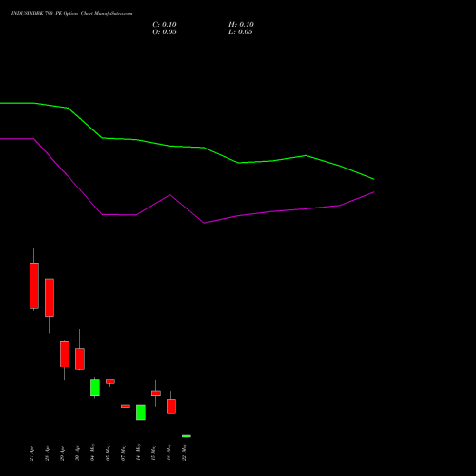Click the 05 May small red candlestick

pos(110,381)
